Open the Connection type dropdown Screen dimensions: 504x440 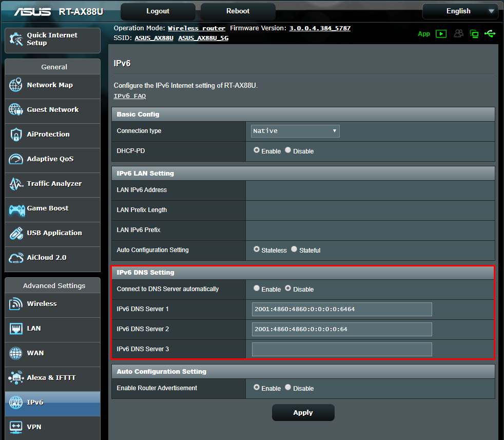coord(295,131)
